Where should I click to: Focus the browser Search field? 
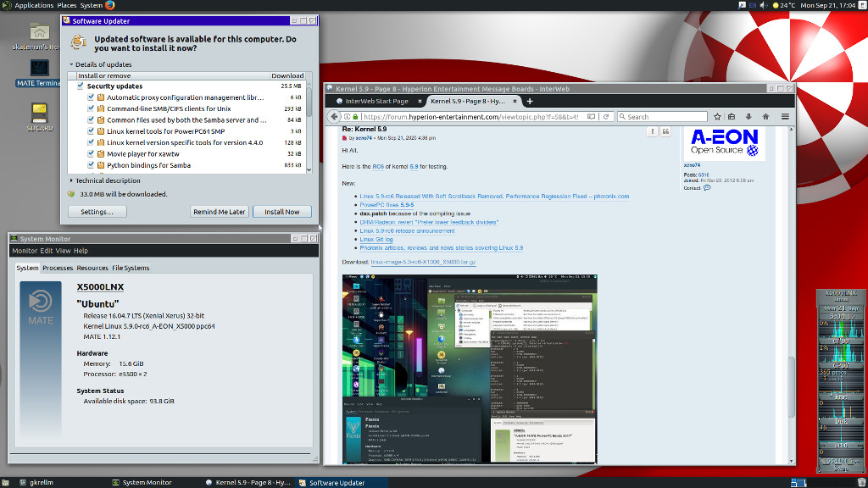click(662, 117)
